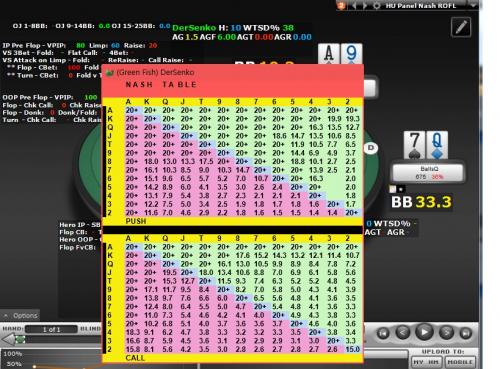The width and height of the screenshot is (500, 369).
Task: Click the 19.9 cell in PUSH table
Action: [x=334, y=119]
